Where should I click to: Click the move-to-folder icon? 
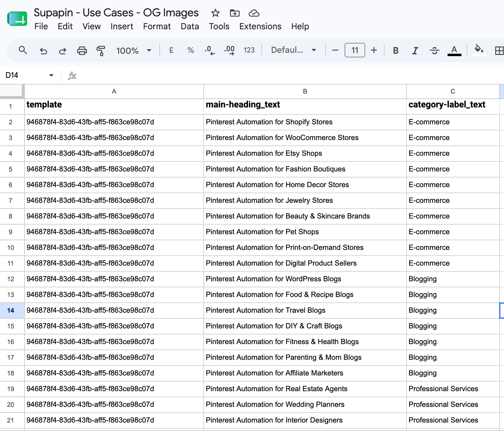click(x=234, y=13)
